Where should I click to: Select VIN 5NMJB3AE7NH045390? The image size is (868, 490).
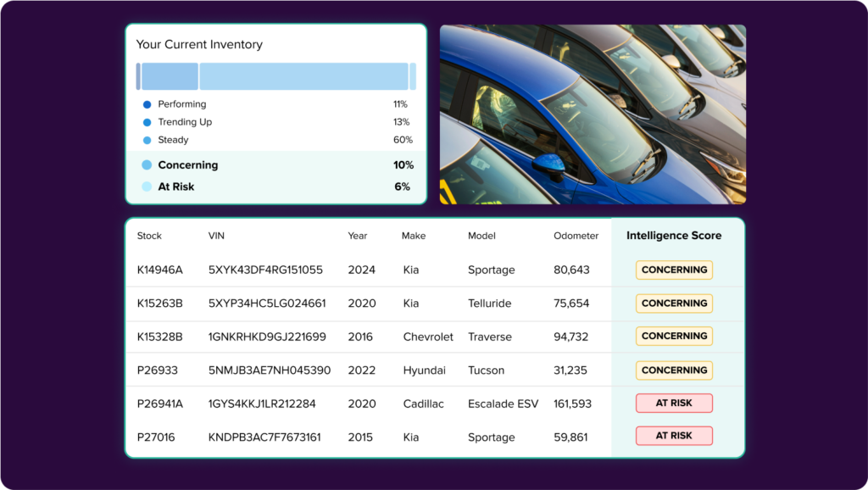(270, 370)
